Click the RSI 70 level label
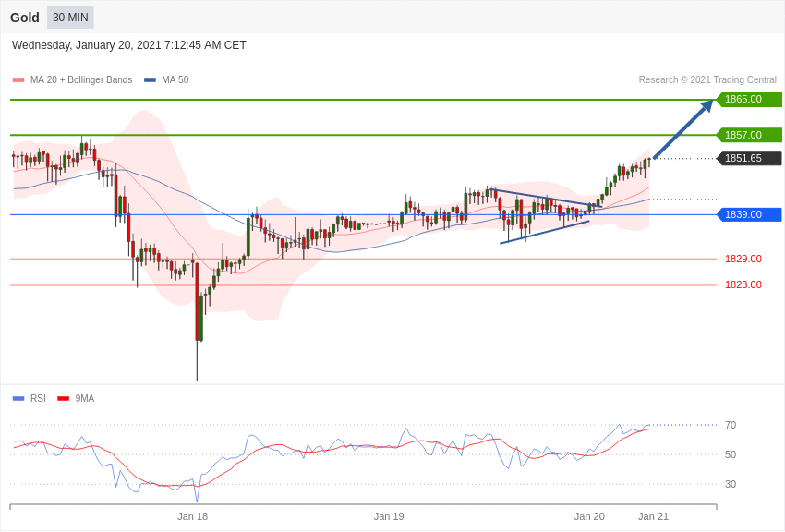 pyautogui.click(x=731, y=425)
